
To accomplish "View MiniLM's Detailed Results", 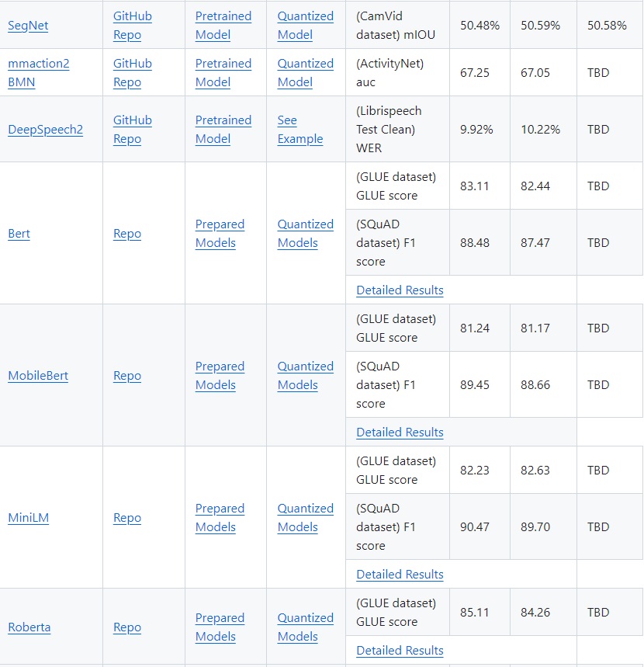I will (x=400, y=574).
